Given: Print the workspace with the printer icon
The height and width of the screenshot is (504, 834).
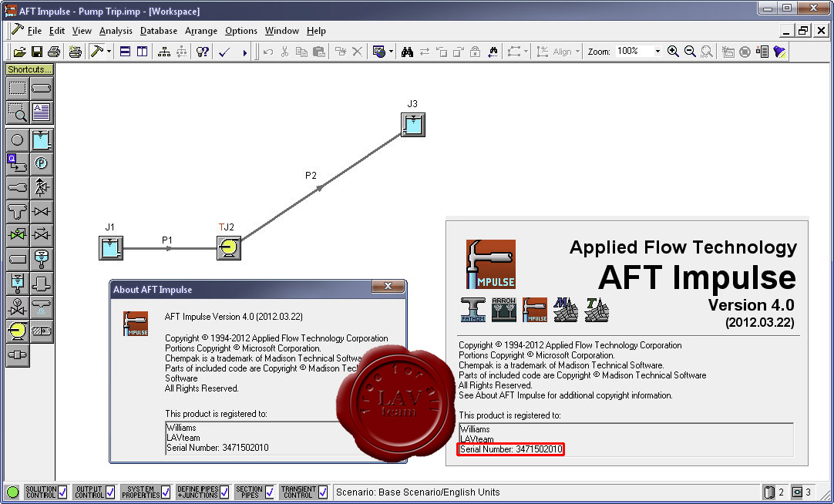Looking at the screenshot, I should tap(54, 52).
